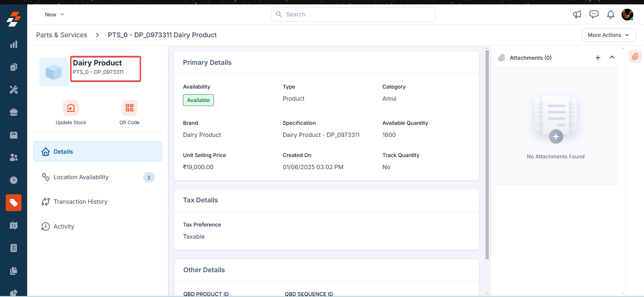644x297 pixels.
Task: Open the tools wrench sidebar icon
Action: (x=14, y=90)
